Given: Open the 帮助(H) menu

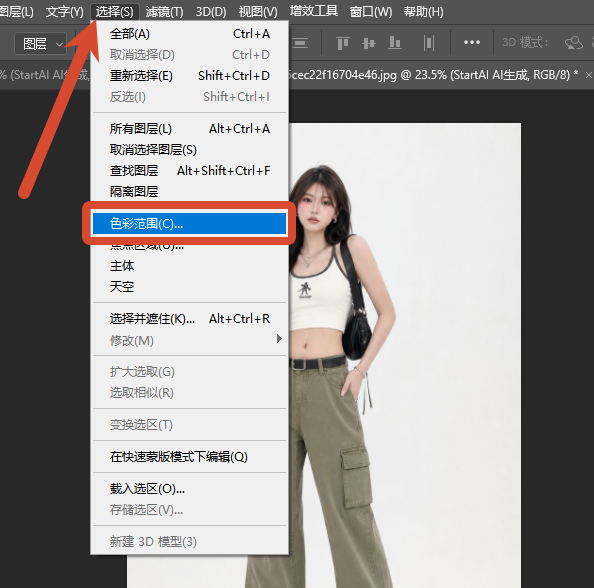Looking at the screenshot, I should click(x=424, y=12).
